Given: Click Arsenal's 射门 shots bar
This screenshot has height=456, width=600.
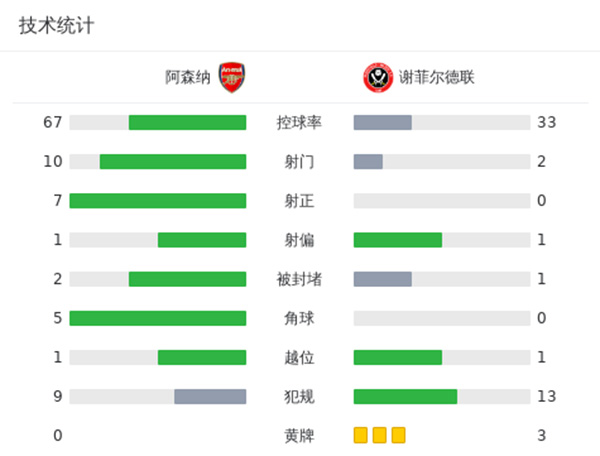Looking at the screenshot, I should point(173,161).
